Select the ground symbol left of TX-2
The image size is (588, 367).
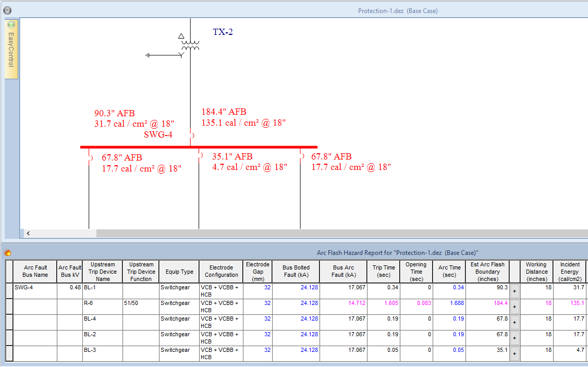pos(150,55)
